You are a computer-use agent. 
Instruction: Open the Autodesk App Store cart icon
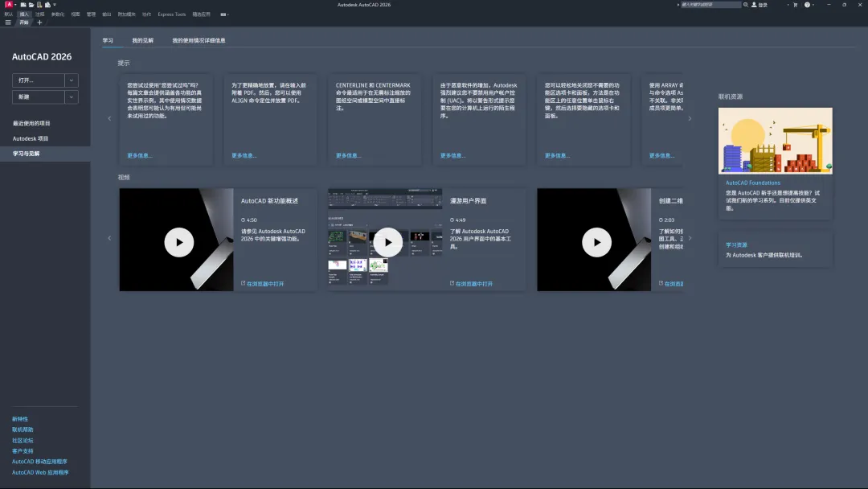pos(796,5)
